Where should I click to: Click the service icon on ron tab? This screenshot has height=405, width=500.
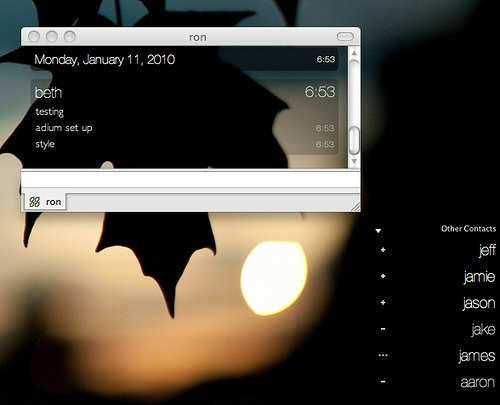click(34, 202)
